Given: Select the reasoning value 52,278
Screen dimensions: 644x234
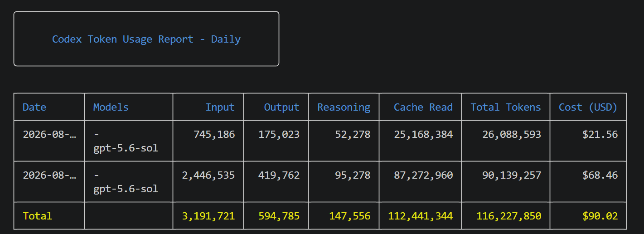Looking at the screenshot, I should coord(353,134).
